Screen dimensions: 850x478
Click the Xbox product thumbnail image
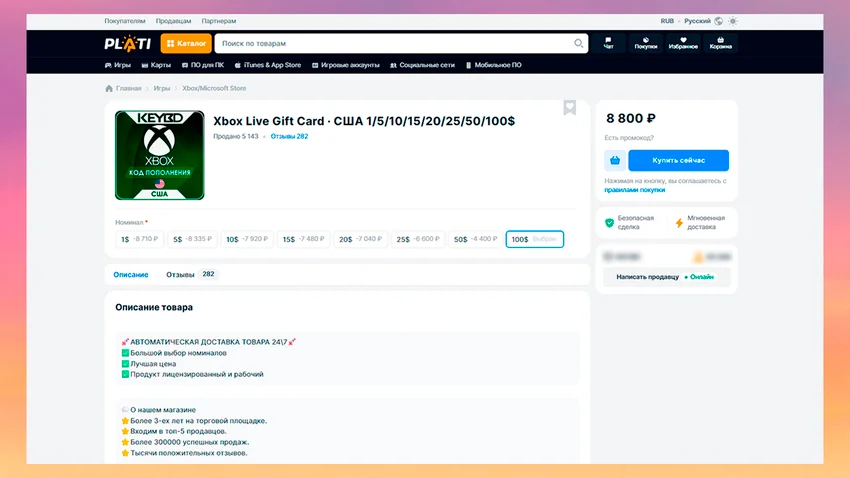pos(159,155)
